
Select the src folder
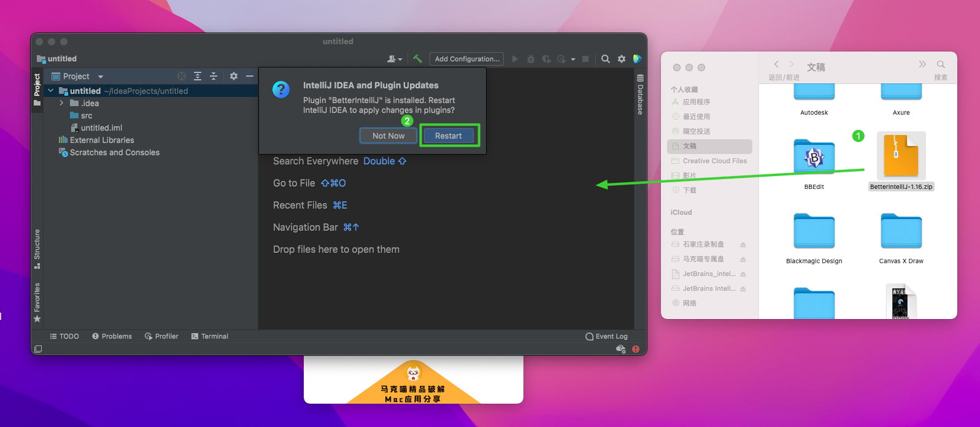[81, 115]
